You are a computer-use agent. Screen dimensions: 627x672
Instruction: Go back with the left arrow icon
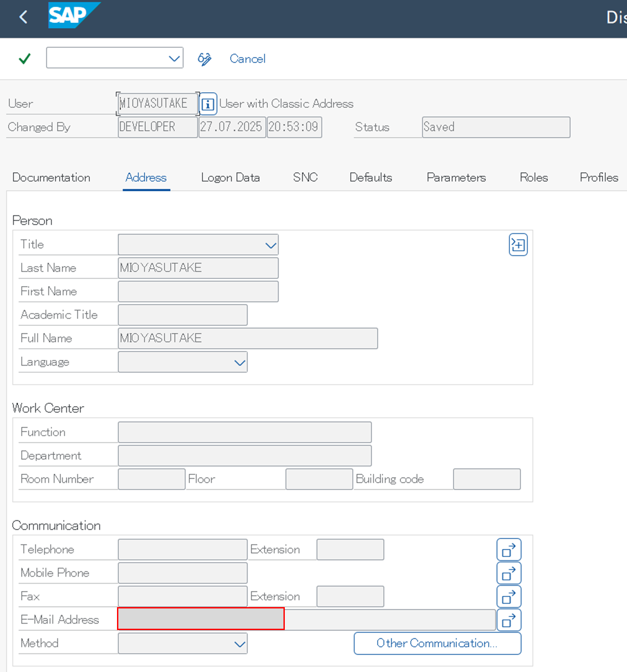[x=23, y=17]
